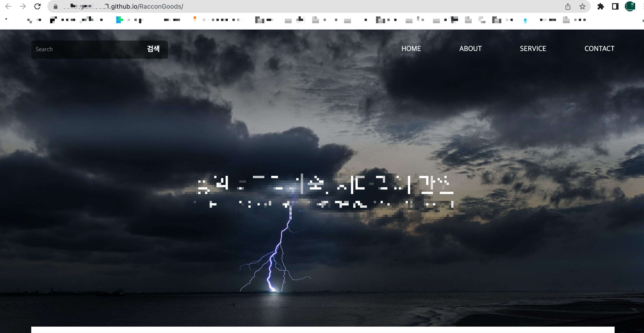Viewport: 644px width, 333px height.
Task: Click the browser back arrow
Action: click(8, 6)
